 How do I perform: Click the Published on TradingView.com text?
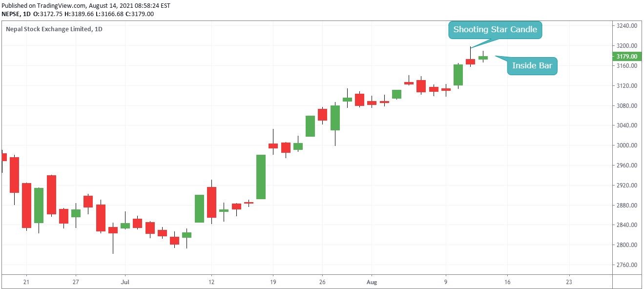click(85, 6)
